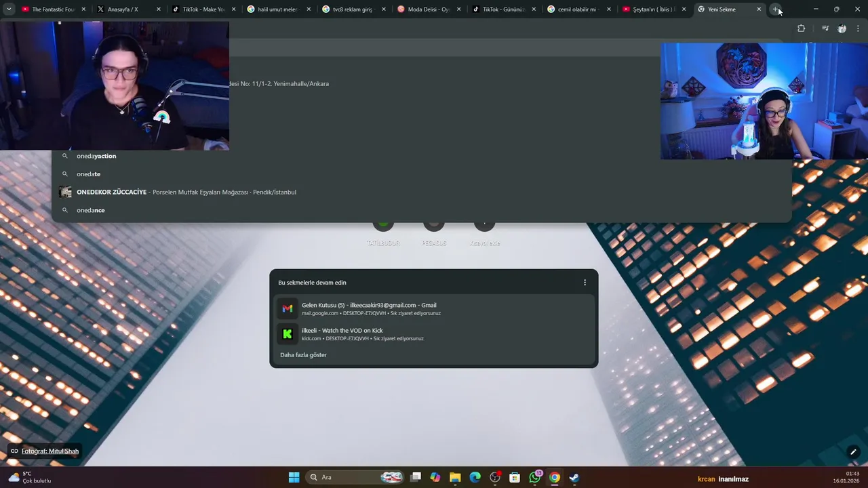This screenshot has width=868, height=488.
Task: Switch to the Anasayfa / X tab
Action: click(129, 9)
